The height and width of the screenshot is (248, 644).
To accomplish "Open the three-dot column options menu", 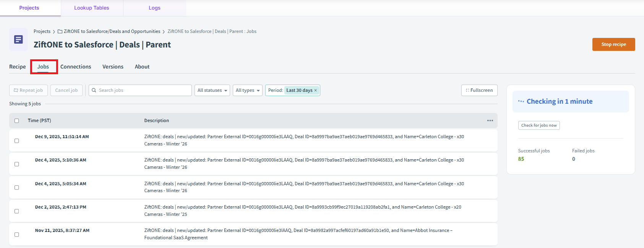I will pyautogui.click(x=490, y=121).
